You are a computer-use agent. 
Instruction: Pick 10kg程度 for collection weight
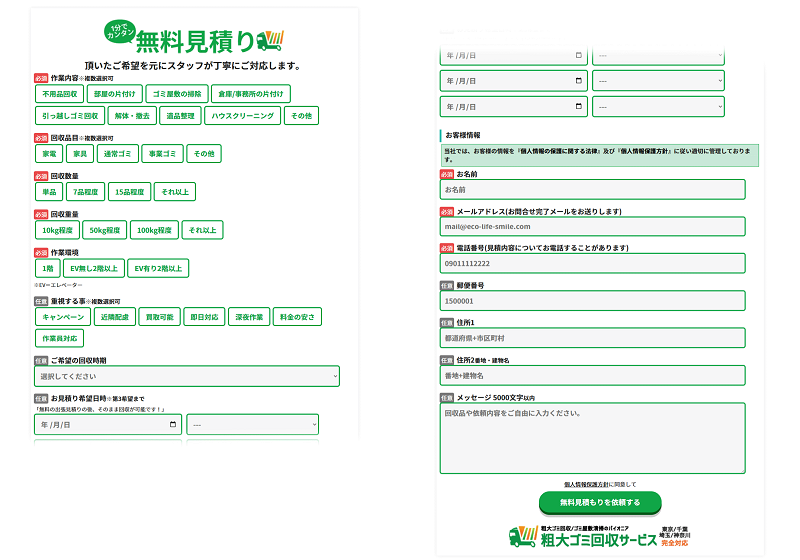(x=57, y=230)
